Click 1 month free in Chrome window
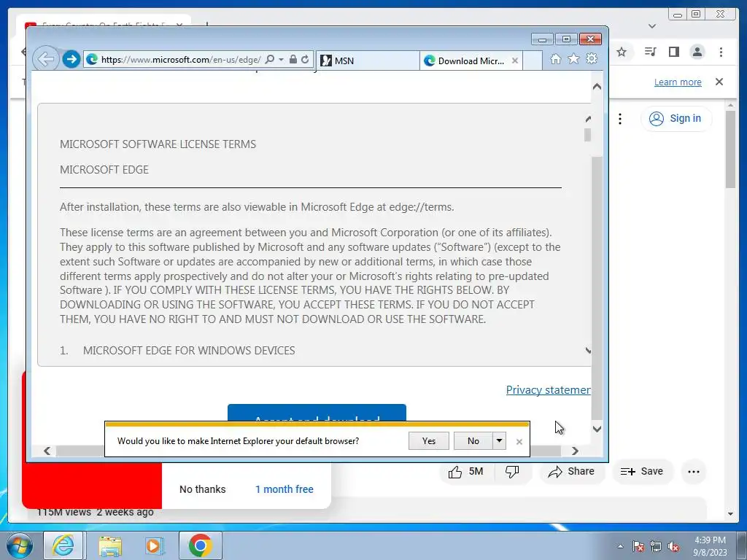The width and height of the screenshot is (747, 560). 285,489
